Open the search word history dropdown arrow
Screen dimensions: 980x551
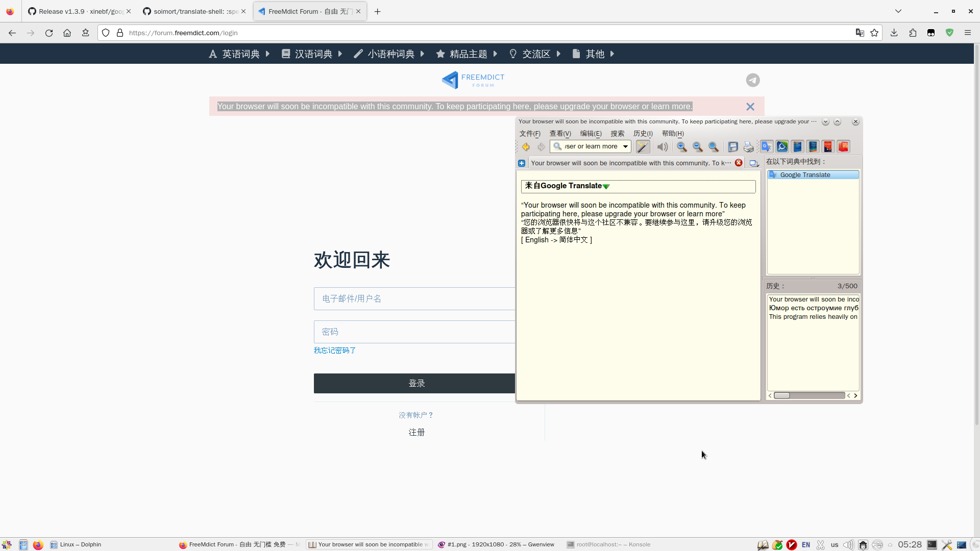click(x=625, y=146)
